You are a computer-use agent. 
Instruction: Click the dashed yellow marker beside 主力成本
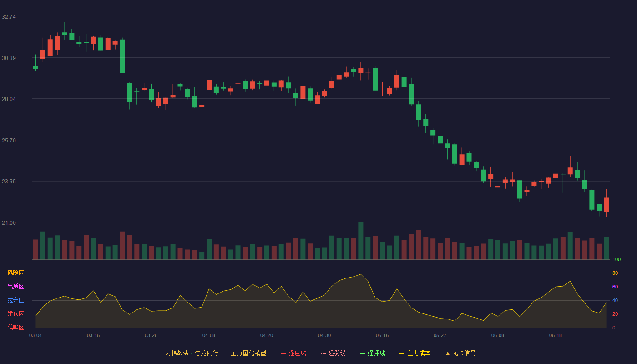click(402, 353)
